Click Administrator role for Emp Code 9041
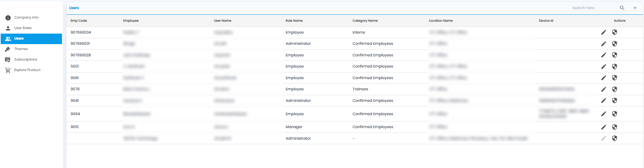This screenshot has height=168, width=644. 298,100
